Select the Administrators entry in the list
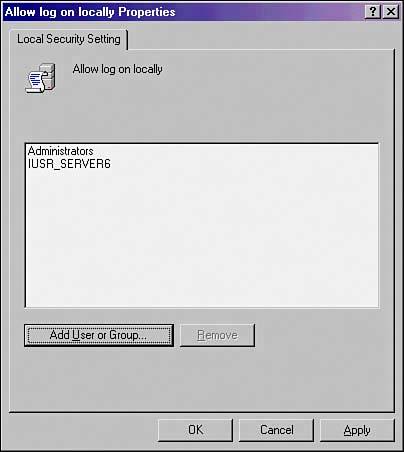 pos(61,151)
